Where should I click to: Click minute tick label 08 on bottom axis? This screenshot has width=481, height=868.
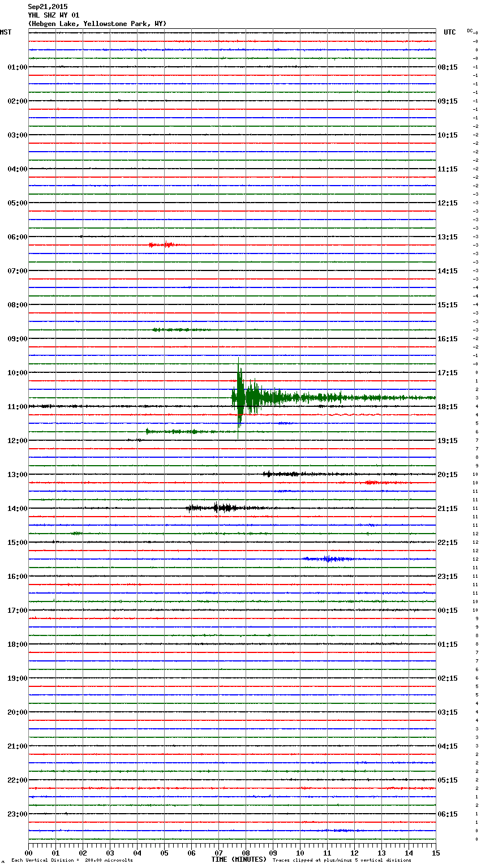click(x=246, y=853)
